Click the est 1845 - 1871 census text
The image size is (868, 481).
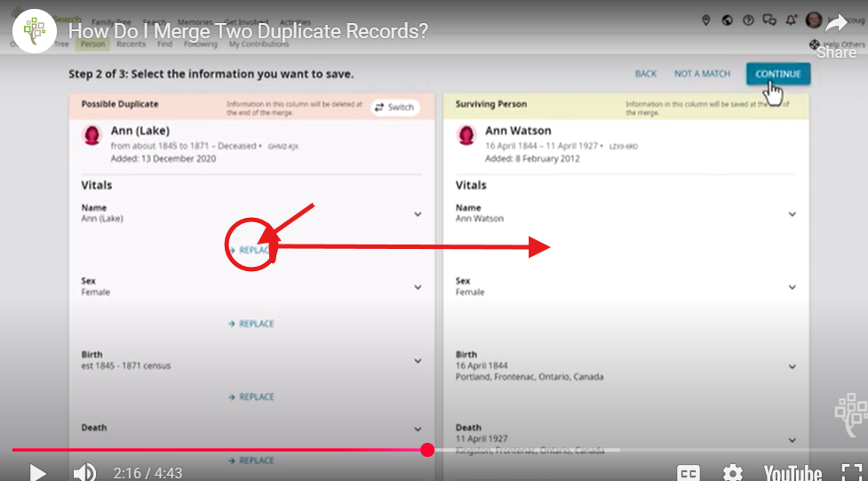coord(125,365)
